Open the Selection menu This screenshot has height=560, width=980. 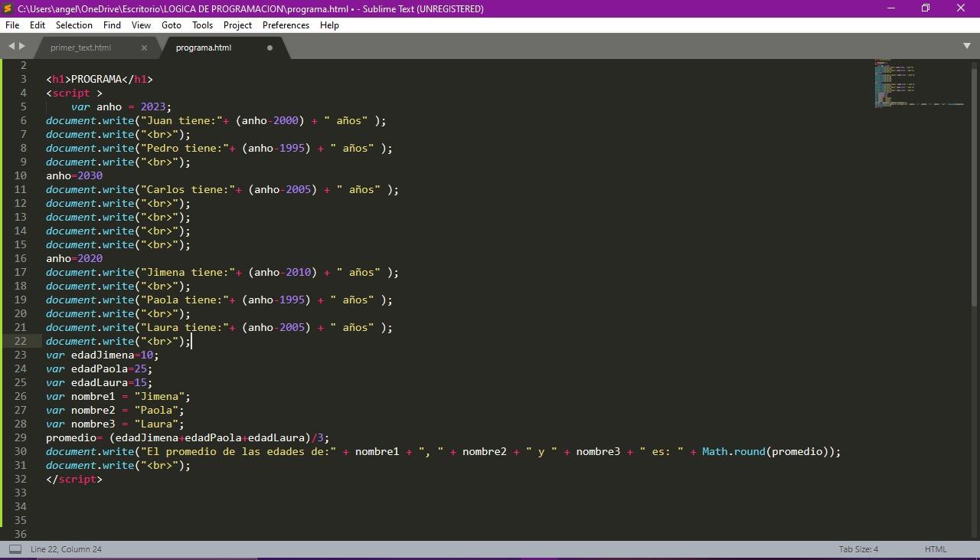coord(73,25)
